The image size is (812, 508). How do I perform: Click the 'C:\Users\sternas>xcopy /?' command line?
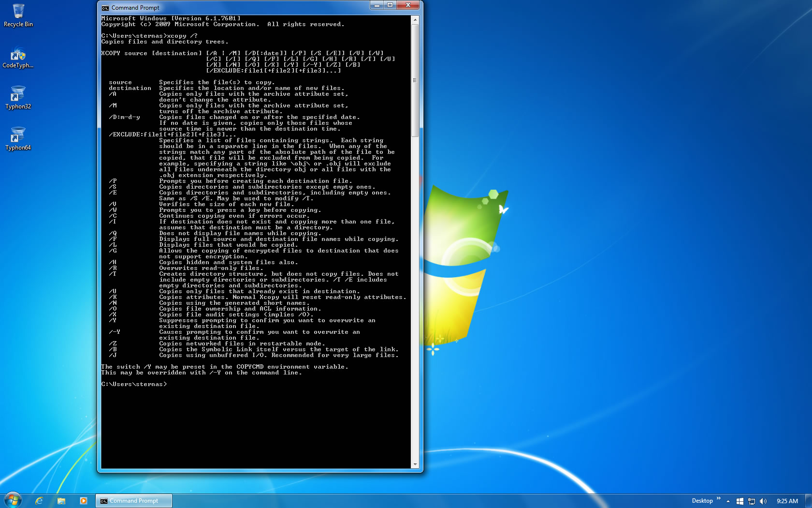(x=149, y=36)
